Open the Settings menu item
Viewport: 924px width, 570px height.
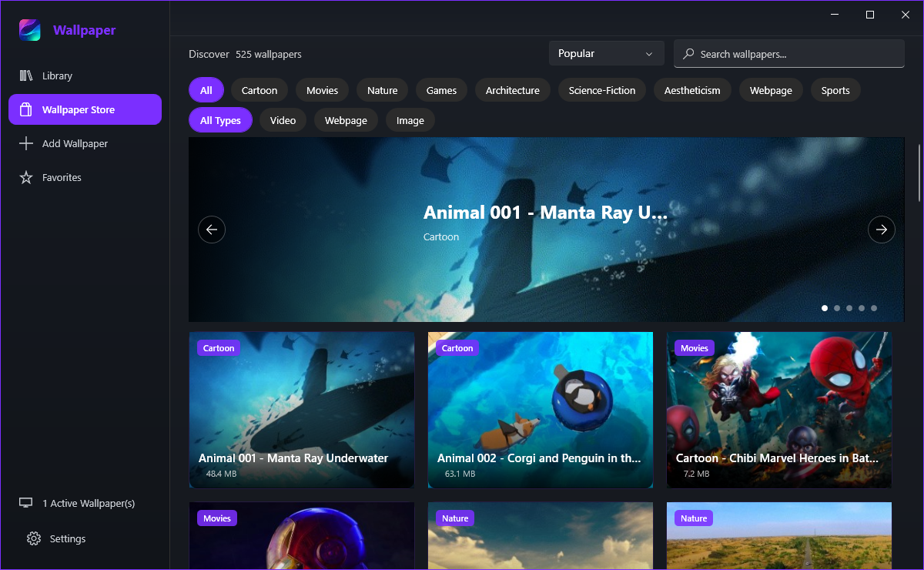[x=85, y=538]
